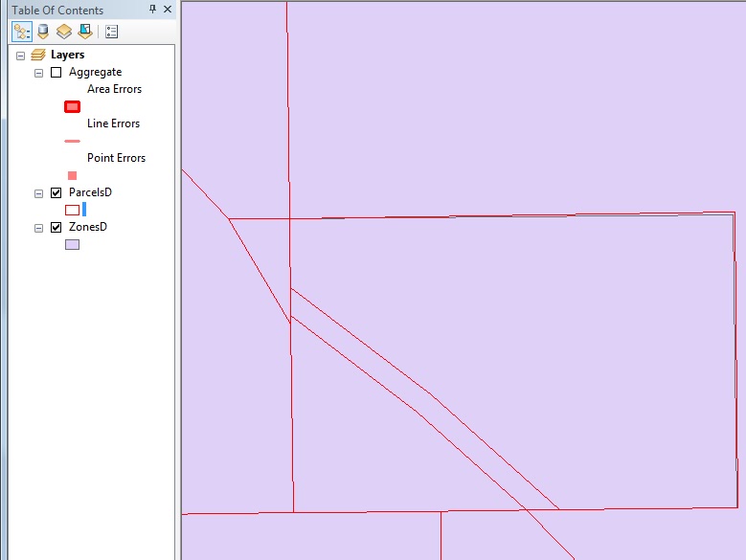Click the Area Errors label
Image resolution: width=746 pixels, height=560 pixels.
pyautogui.click(x=114, y=89)
